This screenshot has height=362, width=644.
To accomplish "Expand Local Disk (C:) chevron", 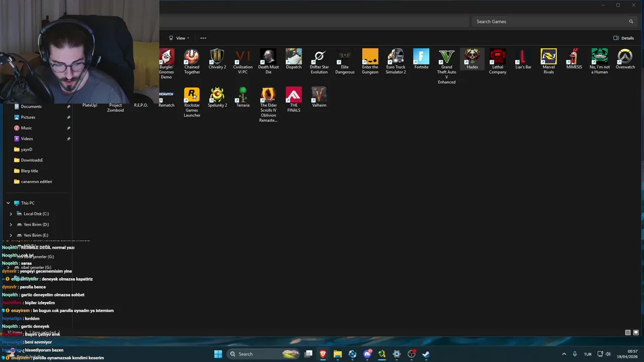I will (11, 214).
